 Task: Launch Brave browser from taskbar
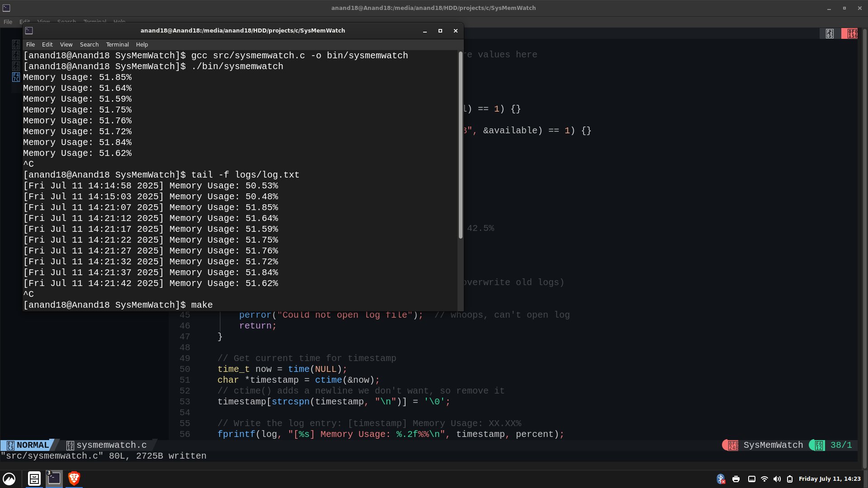74,479
